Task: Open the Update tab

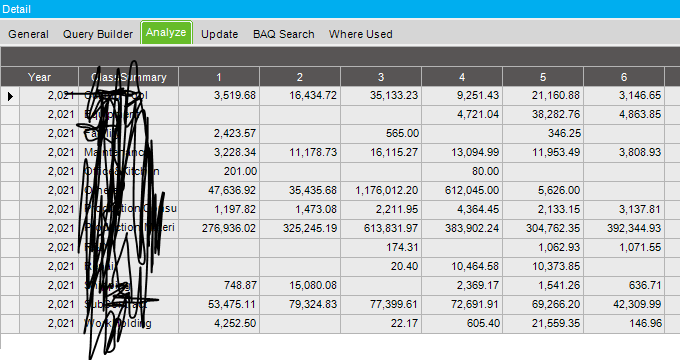Action: point(219,34)
